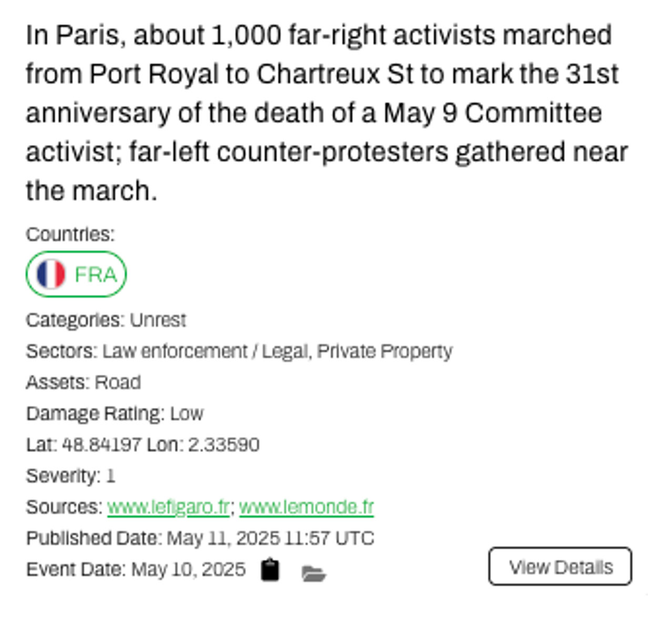This screenshot has height=617, width=672.
Task: Click the Event Date May 10, 2025 text
Action: click(x=188, y=570)
